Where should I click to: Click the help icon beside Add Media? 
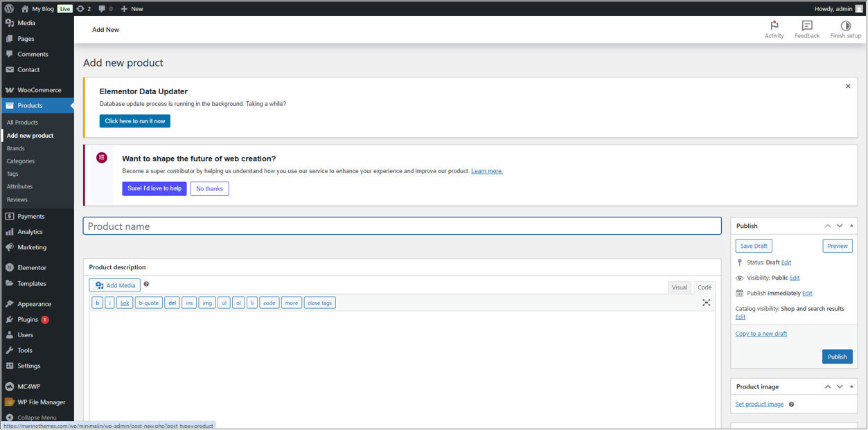click(146, 285)
